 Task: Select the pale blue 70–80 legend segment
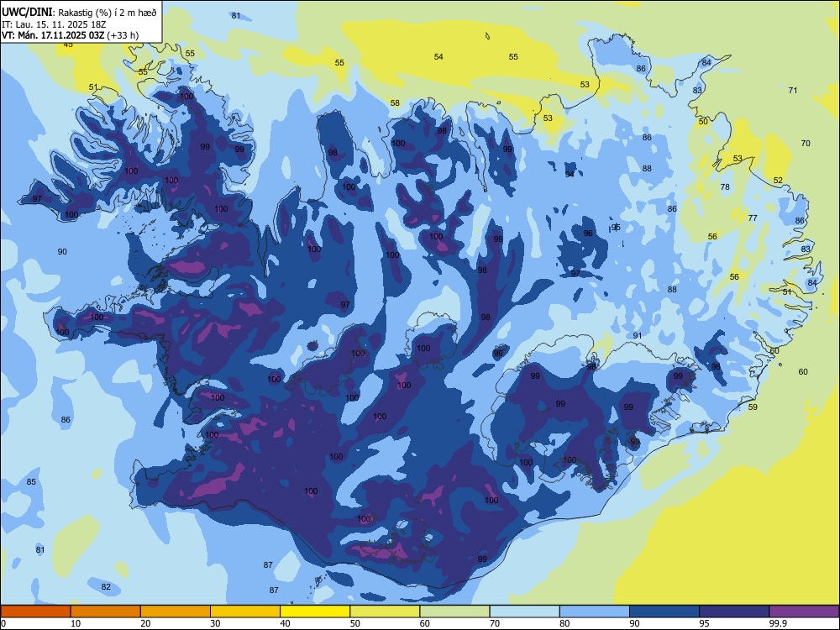pos(524,612)
